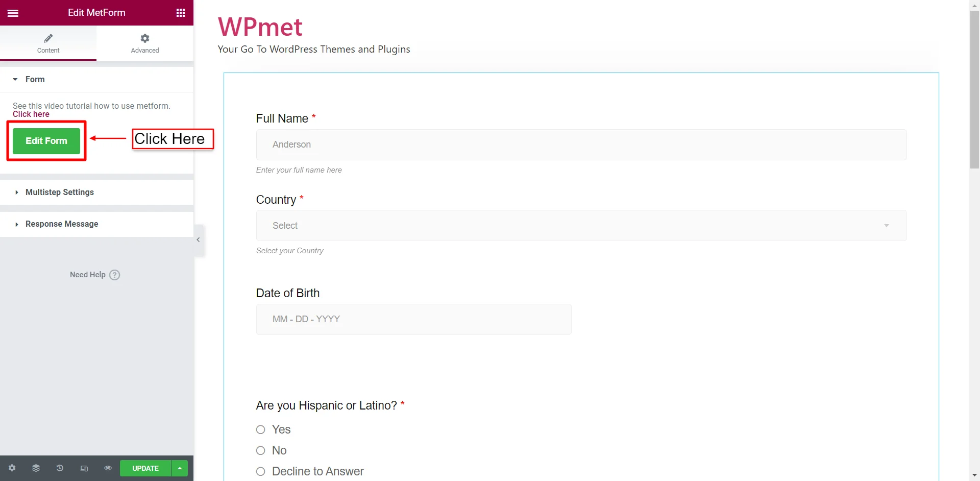
Task: Click the Full Name input field
Action: click(581, 145)
